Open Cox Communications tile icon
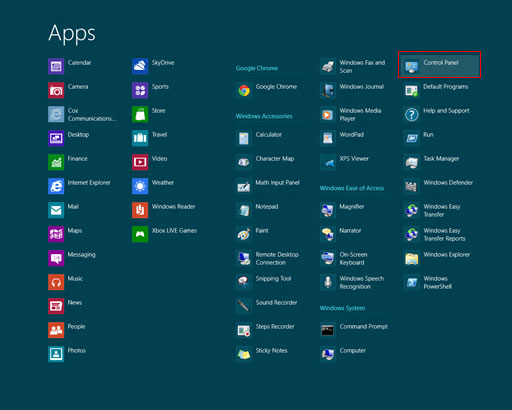The image size is (512, 410). click(56, 114)
